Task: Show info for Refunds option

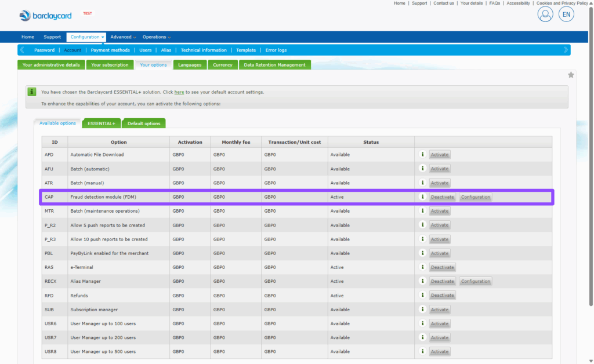Action: [422, 295]
